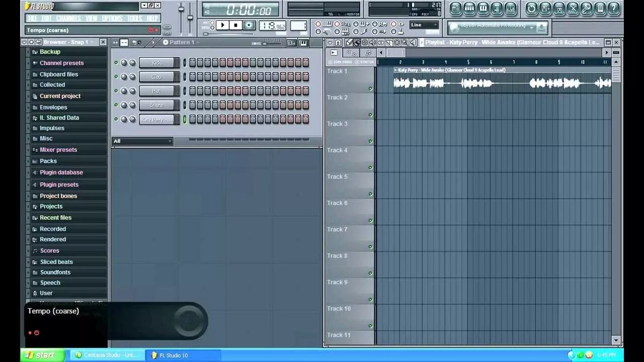Screen dimensions: 644x362
Task: Mute Track 1 in the Playlist
Action: click(x=370, y=88)
